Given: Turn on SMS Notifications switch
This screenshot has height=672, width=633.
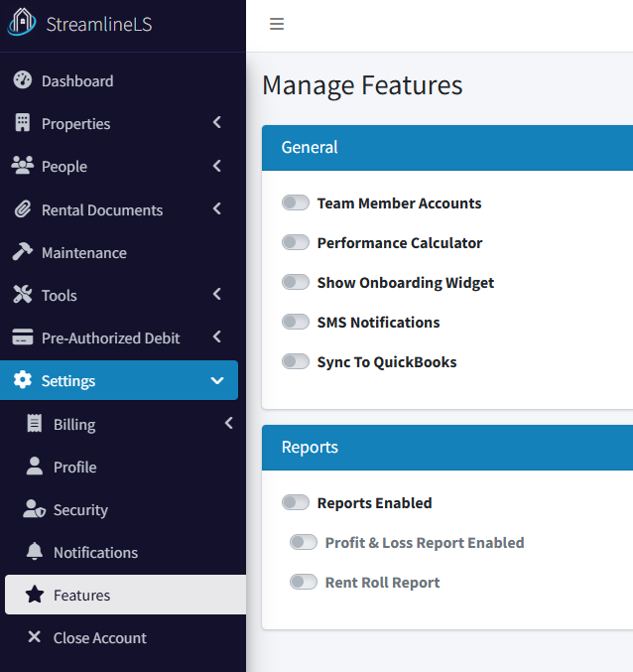Looking at the screenshot, I should click(296, 322).
